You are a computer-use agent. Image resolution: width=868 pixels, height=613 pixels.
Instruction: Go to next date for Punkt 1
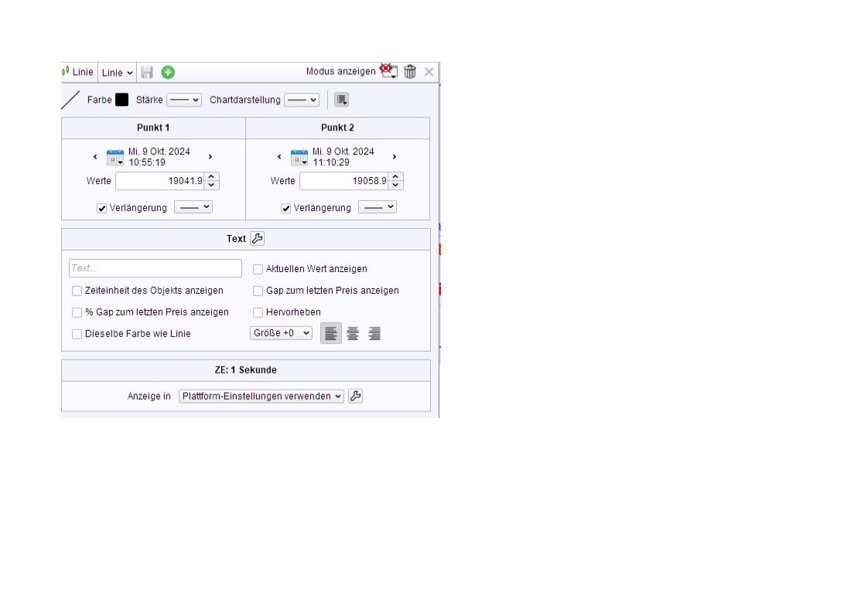tap(210, 157)
